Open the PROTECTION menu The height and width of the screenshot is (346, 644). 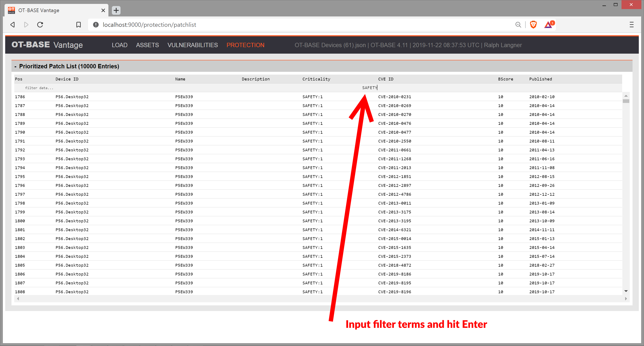point(245,45)
